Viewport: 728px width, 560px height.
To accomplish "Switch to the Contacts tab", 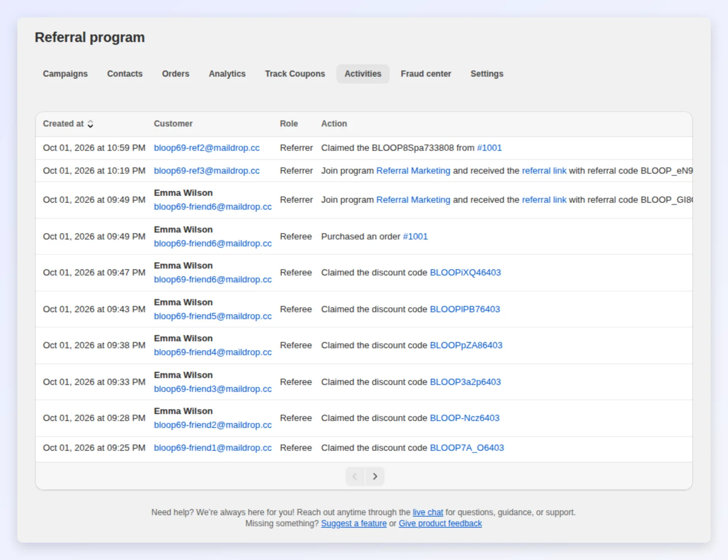I will pos(125,74).
